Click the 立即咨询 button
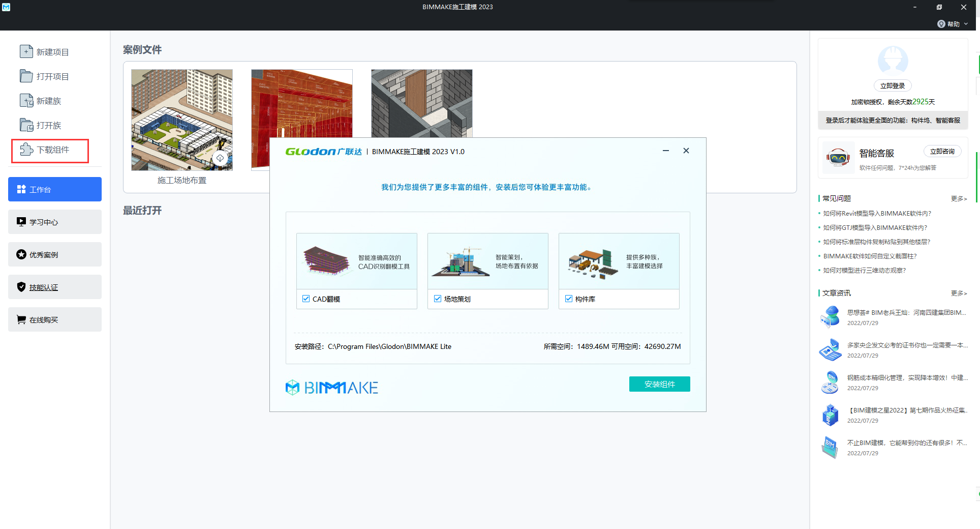 (x=942, y=152)
